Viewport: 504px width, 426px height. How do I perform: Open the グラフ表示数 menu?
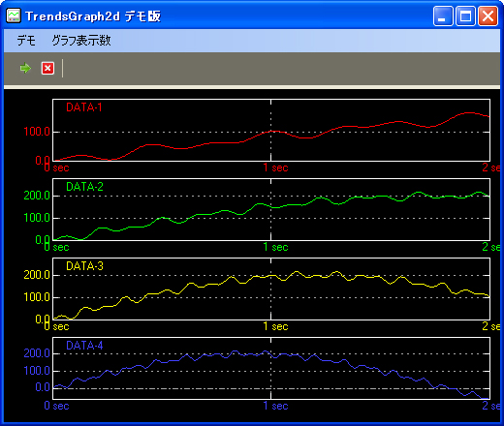[81, 41]
